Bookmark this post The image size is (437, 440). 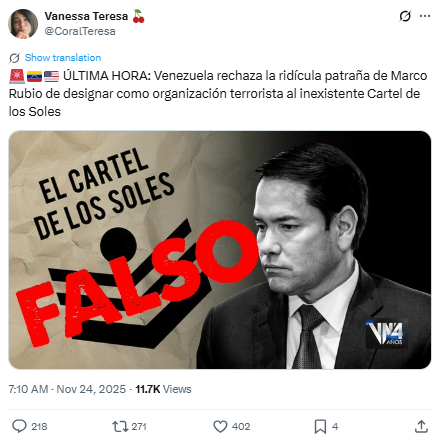click(320, 426)
